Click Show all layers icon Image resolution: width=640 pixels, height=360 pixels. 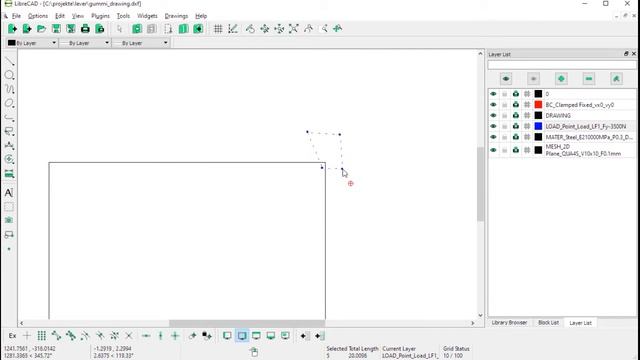[506, 79]
